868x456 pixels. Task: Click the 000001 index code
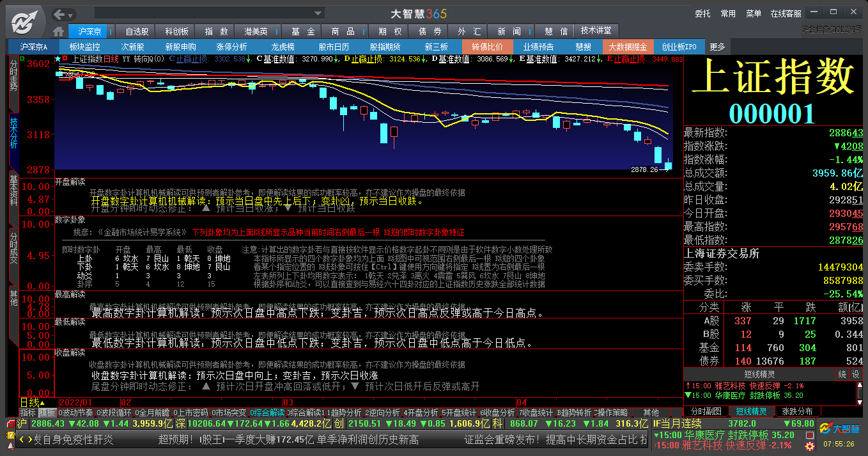coord(773,113)
